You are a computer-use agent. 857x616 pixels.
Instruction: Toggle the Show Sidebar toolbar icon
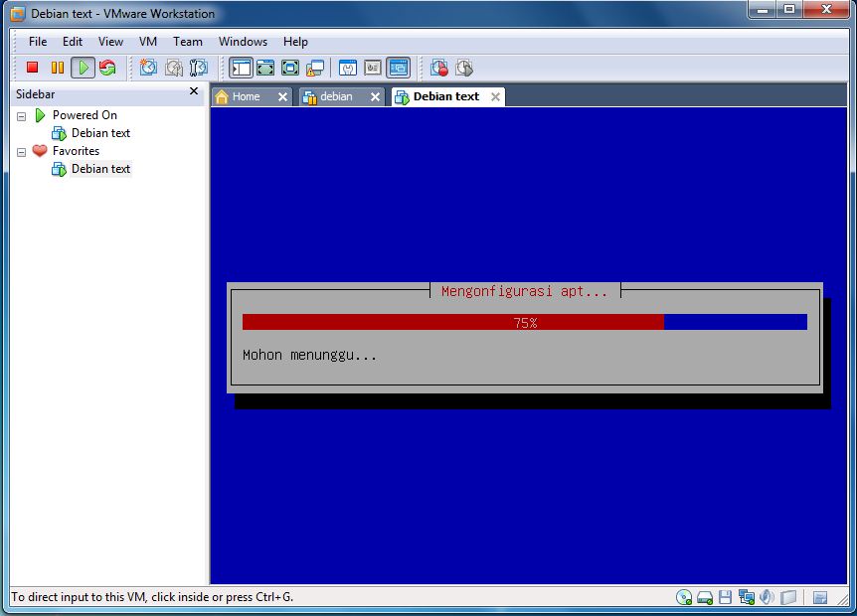241,68
